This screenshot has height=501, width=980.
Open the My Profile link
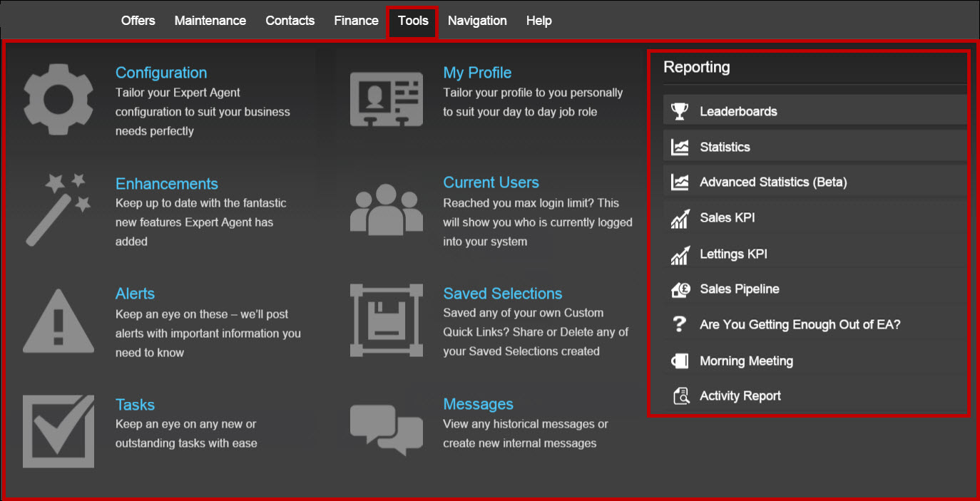click(x=477, y=73)
